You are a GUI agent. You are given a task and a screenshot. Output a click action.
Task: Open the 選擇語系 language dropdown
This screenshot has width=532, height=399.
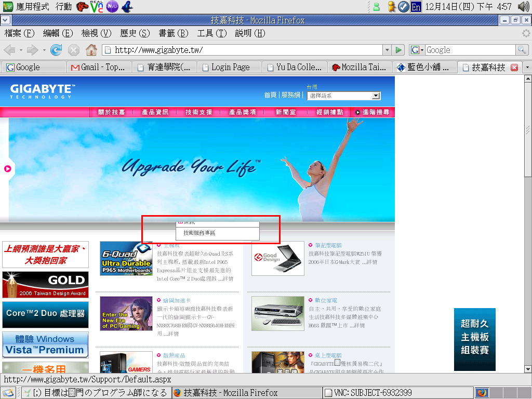344,96
